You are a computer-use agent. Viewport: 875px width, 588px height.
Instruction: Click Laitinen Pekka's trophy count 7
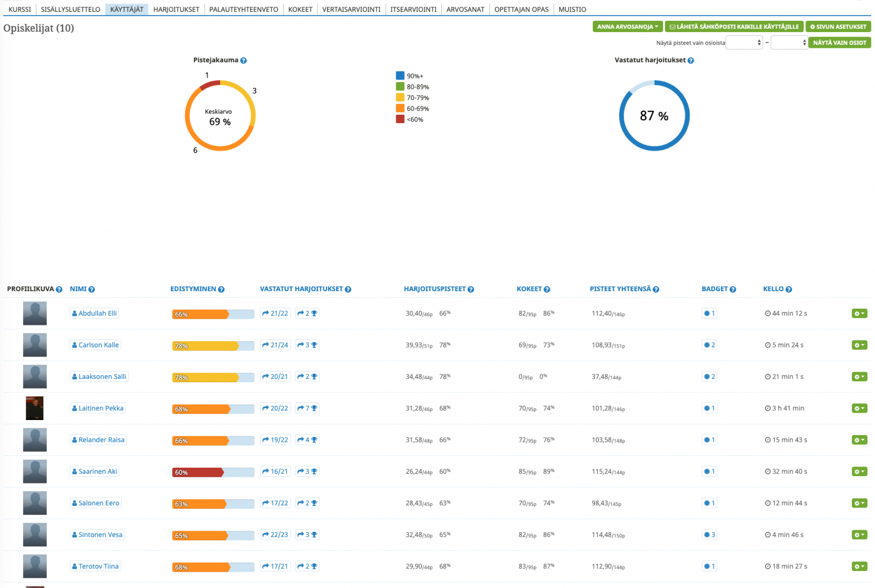pos(307,409)
